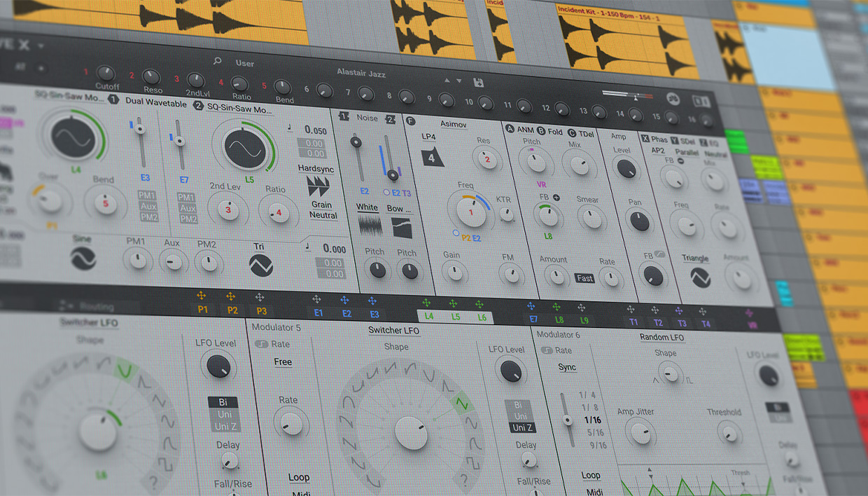Open the preset search magnifier icon
The width and height of the screenshot is (868, 496).
pyautogui.click(x=218, y=62)
